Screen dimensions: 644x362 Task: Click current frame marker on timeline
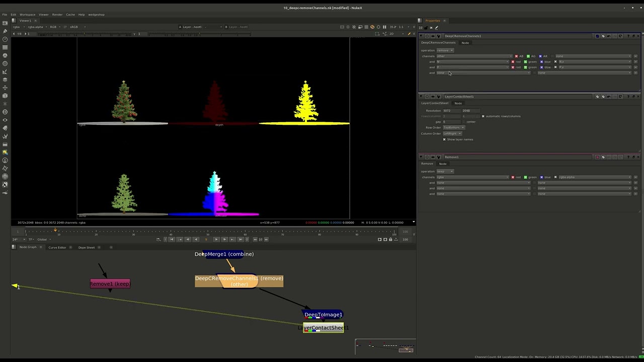click(x=55, y=231)
